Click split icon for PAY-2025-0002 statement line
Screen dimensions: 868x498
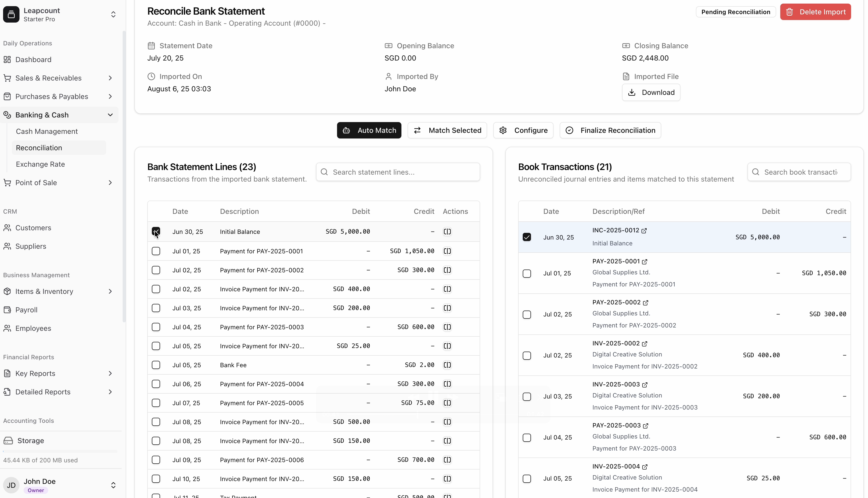(x=447, y=270)
